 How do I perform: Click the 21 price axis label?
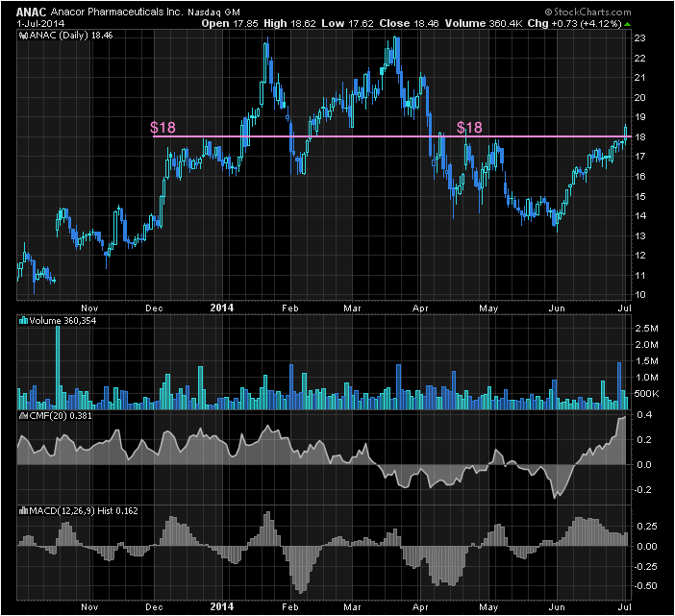(640, 78)
